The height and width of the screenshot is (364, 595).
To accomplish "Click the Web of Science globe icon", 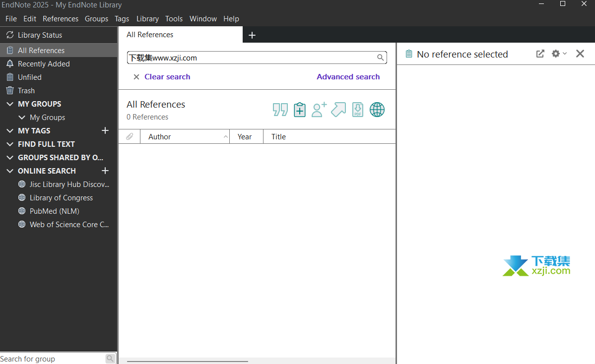I will [x=22, y=225].
